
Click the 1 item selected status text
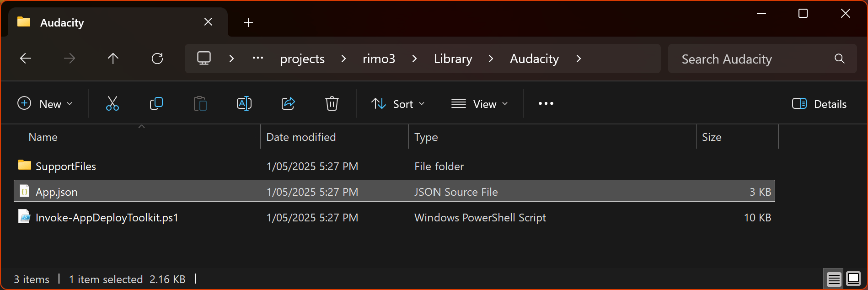pos(106,279)
